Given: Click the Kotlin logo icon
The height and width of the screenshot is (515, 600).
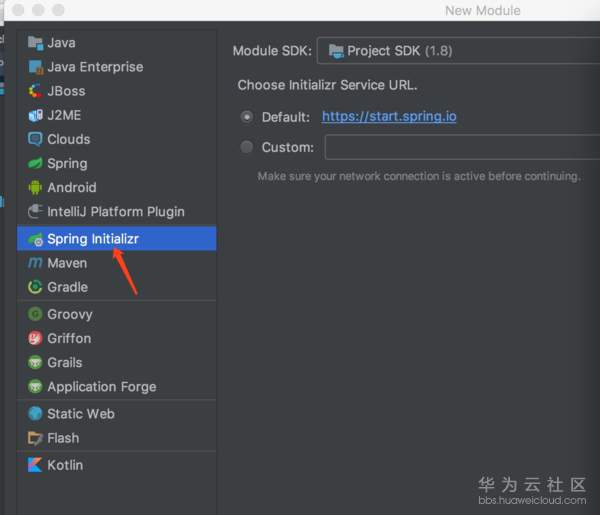Looking at the screenshot, I should click(x=36, y=465).
